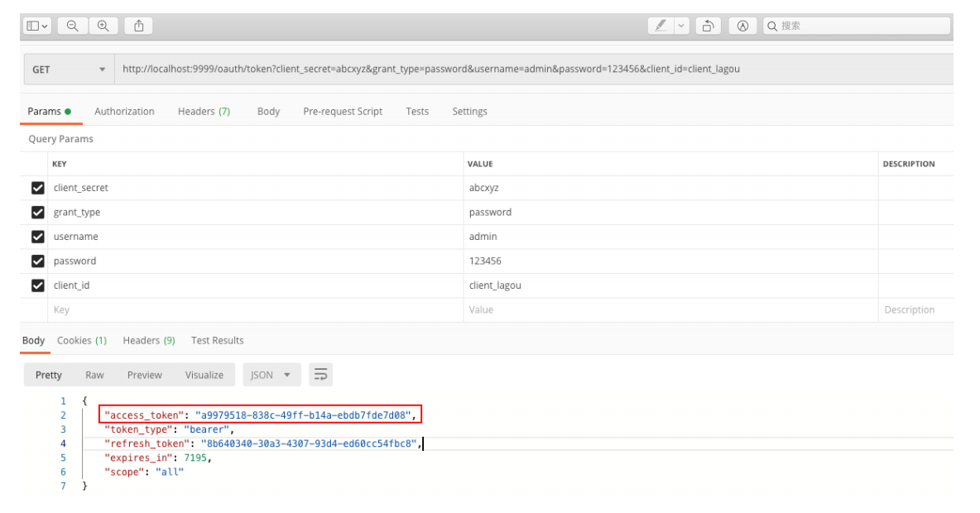Click the request URL field
980x513 pixels.
[534, 70]
